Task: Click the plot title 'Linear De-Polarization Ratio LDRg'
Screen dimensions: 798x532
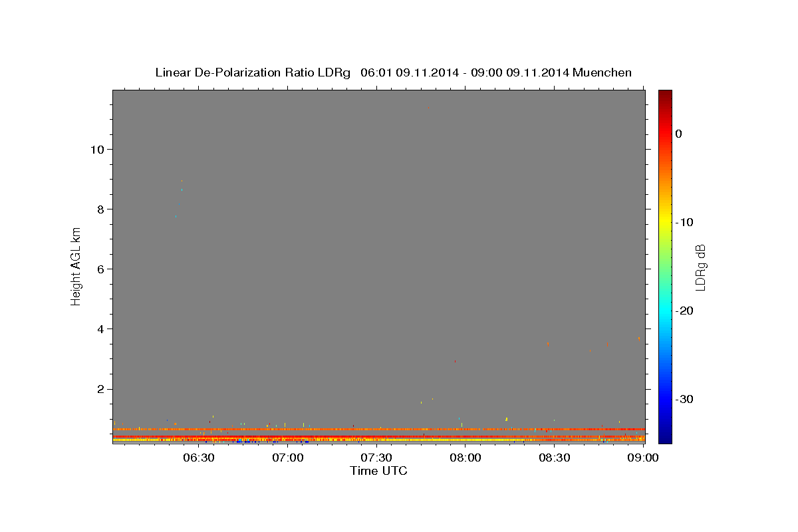Action: pyautogui.click(x=253, y=72)
